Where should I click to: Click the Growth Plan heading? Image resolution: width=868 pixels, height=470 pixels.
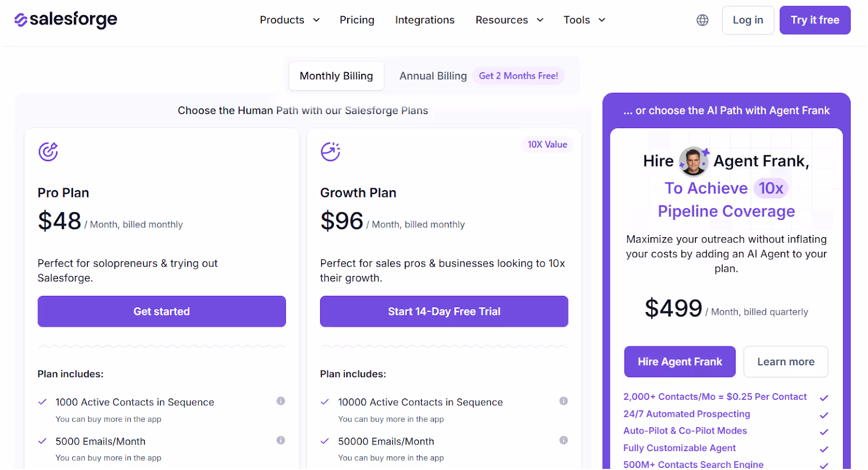pyautogui.click(x=358, y=193)
